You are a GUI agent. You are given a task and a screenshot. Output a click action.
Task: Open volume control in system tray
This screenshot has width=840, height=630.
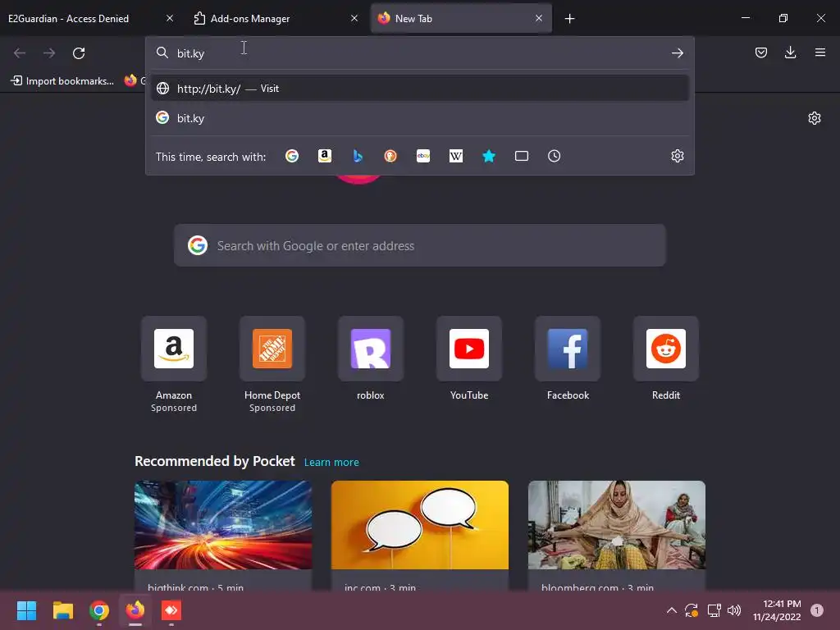pos(734,610)
